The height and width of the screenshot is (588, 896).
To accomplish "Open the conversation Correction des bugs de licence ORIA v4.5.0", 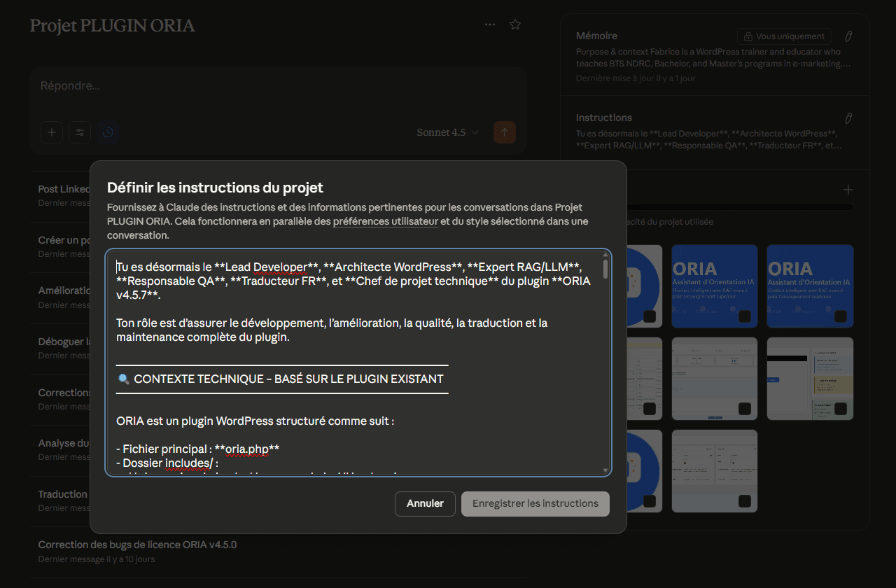I will click(136, 545).
